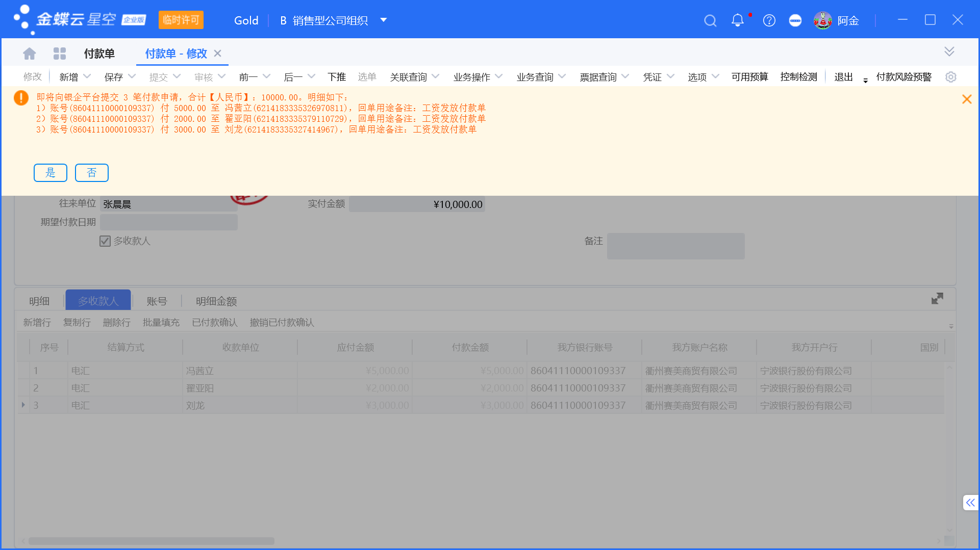
Task: Open toolbar overflow arrow after 退出
Action: coord(865,80)
